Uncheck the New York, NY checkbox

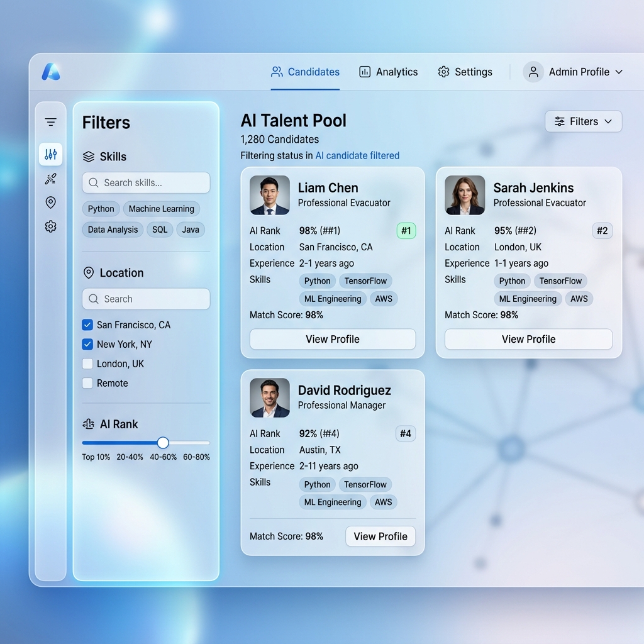(87, 344)
